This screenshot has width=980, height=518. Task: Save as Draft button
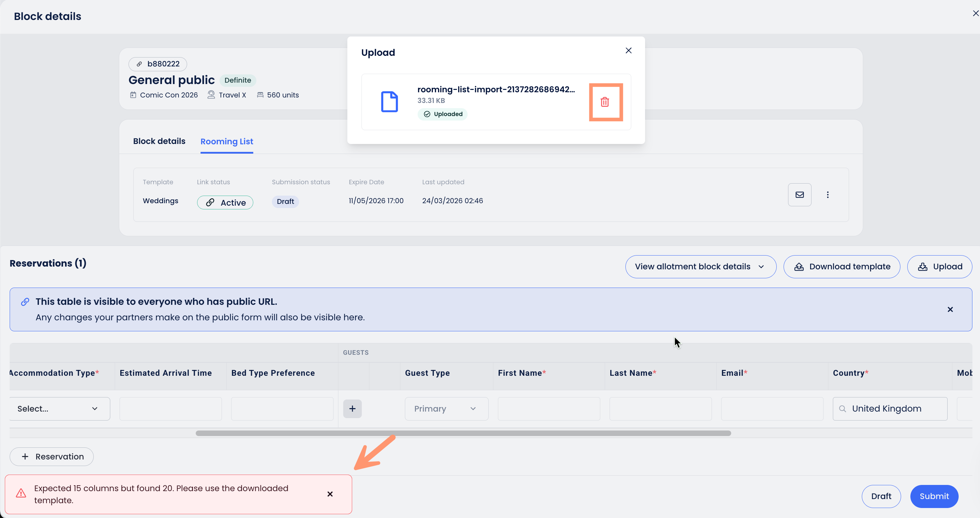[881, 496]
